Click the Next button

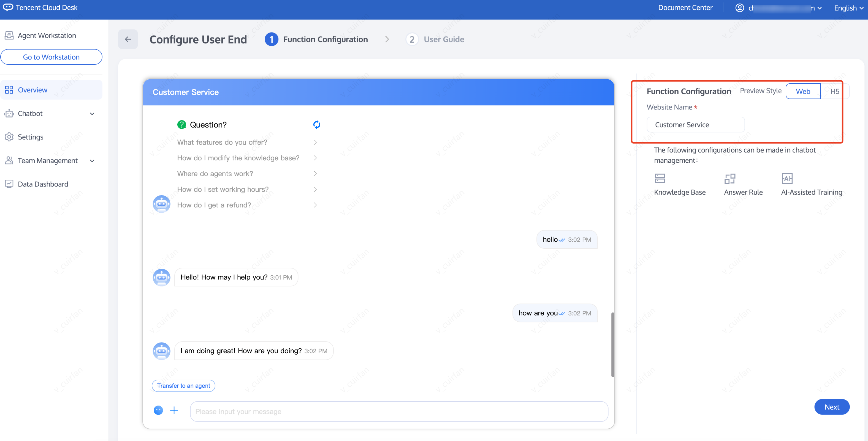831,407
